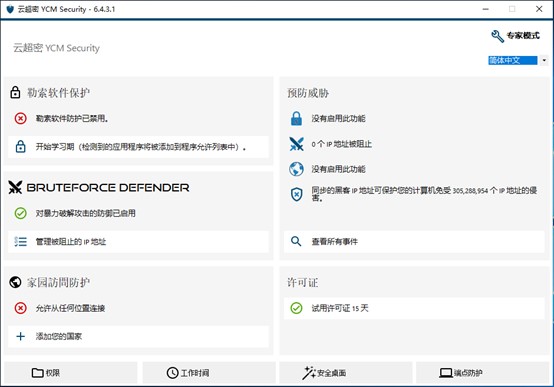The width and height of the screenshot is (554, 387).
Task: Open 查看所有事件
Action: tap(414, 242)
